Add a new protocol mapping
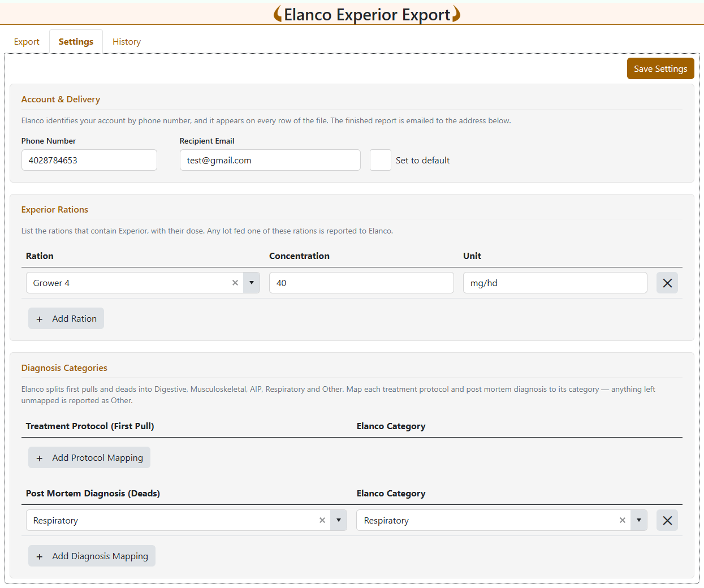This screenshot has height=588, width=704. coord(89,457)
